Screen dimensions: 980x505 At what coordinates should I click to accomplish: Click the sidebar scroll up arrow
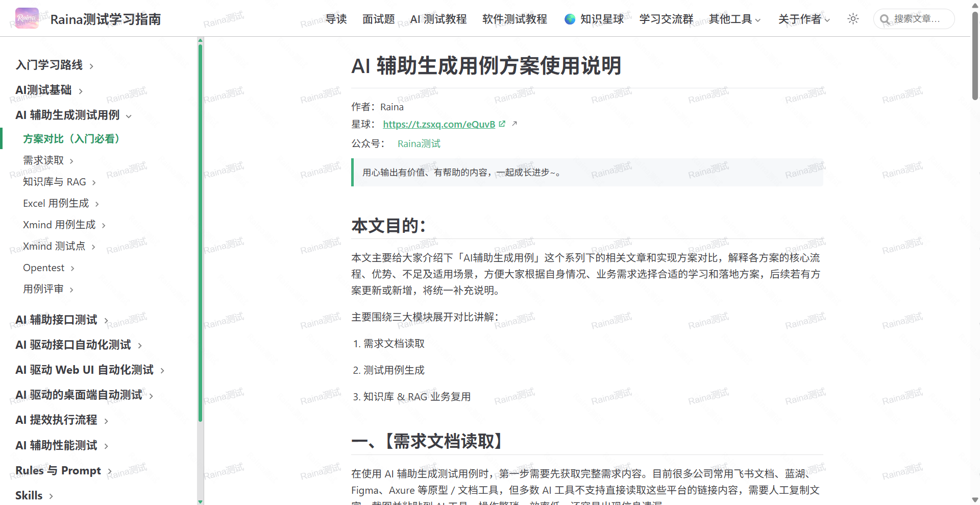pos(200,40)
